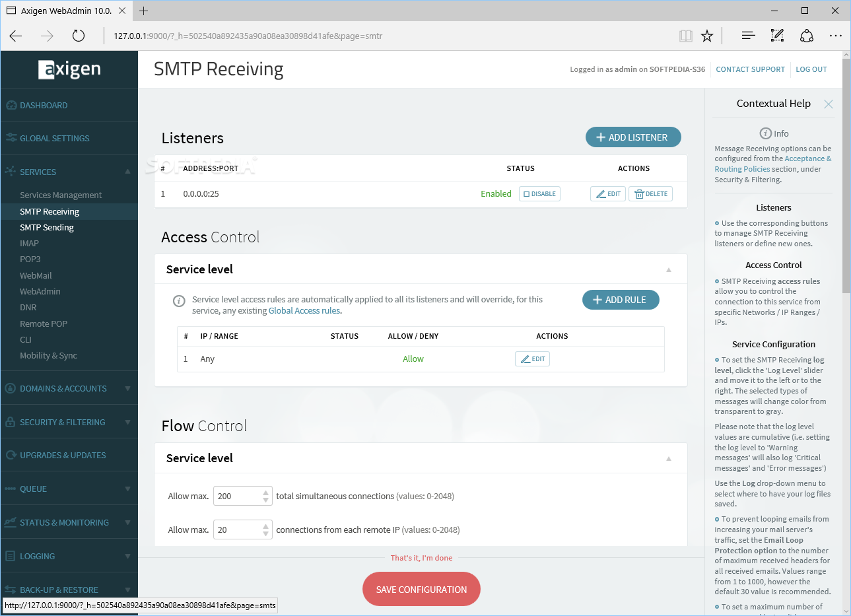This screenshot has width=851, height=616.
Task: Open the WebAdmin service page
Action: (40, 291)
